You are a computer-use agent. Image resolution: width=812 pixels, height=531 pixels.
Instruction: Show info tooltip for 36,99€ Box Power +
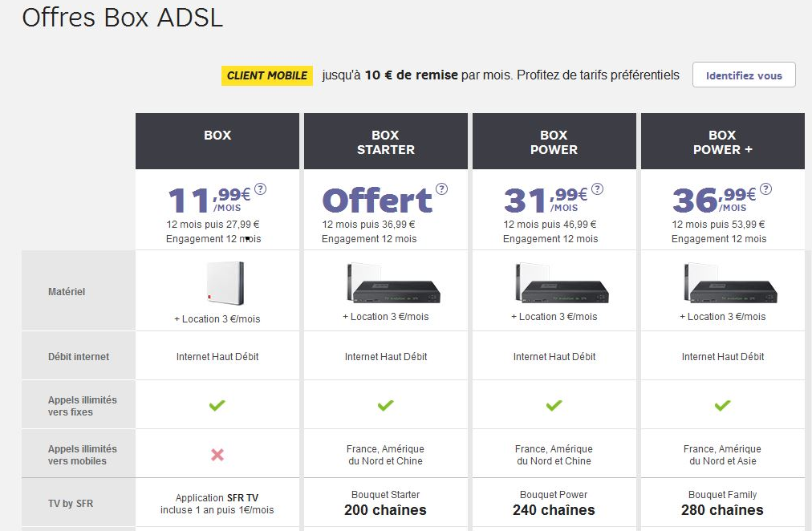coord(765,190)
